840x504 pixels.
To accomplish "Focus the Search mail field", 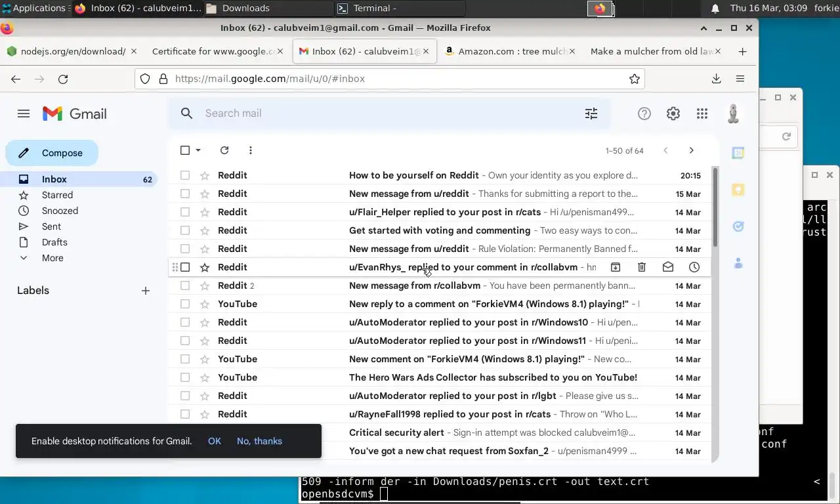I will [x=388, y=114].
